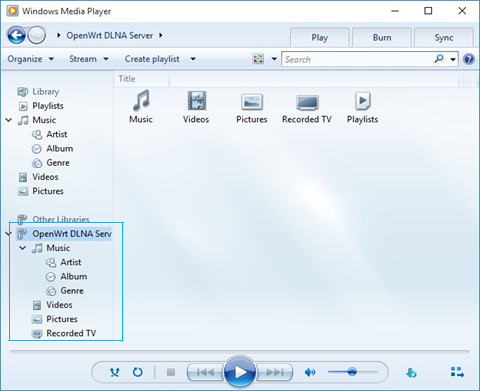Click the Back navigation arrow button
This screenshot has height=391, width=480.
pos(16,35)
